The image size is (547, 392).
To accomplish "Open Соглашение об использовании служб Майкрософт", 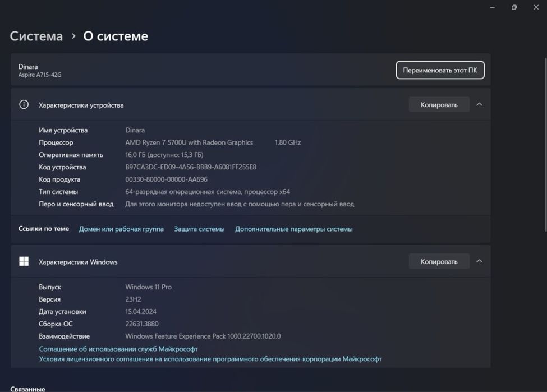I will [x=118, y=349].
